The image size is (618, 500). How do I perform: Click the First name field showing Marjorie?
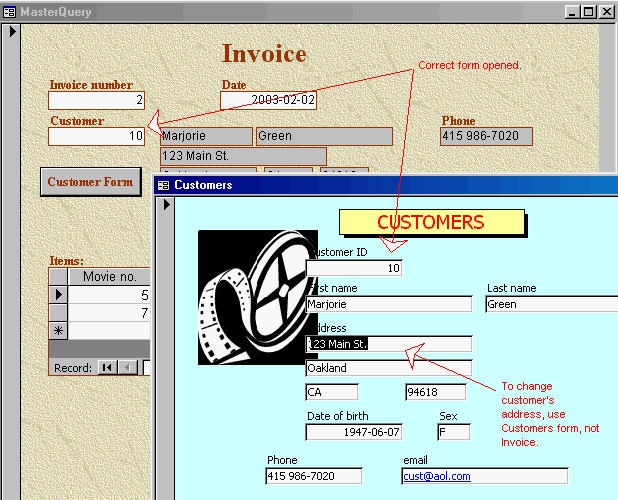[389, 304]
